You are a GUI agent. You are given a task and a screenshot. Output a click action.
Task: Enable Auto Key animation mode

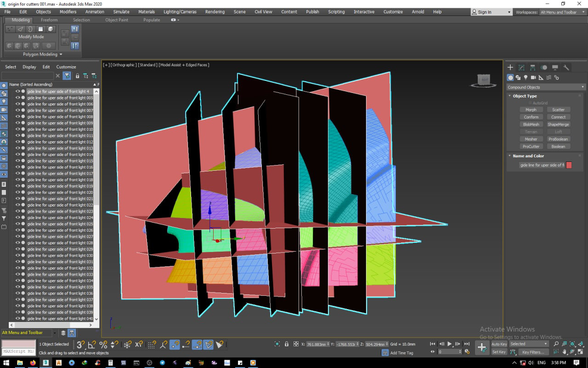[x=499, y=344]
